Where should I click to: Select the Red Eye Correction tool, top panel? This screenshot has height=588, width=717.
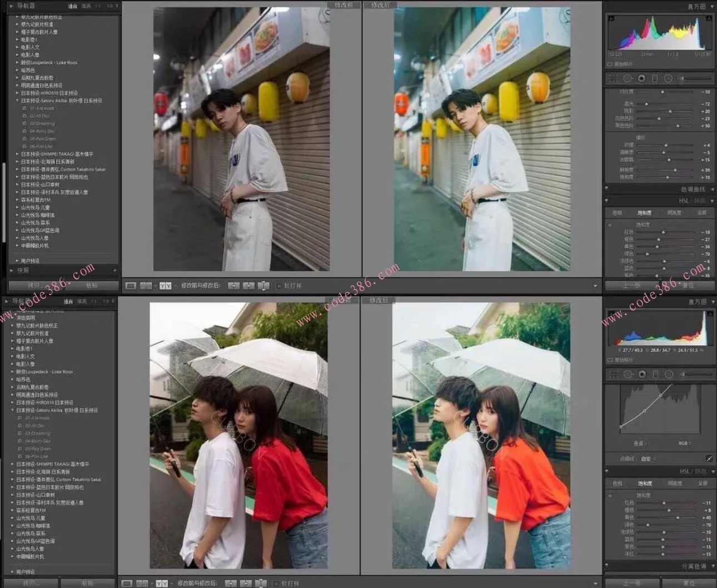click(641, 78)
